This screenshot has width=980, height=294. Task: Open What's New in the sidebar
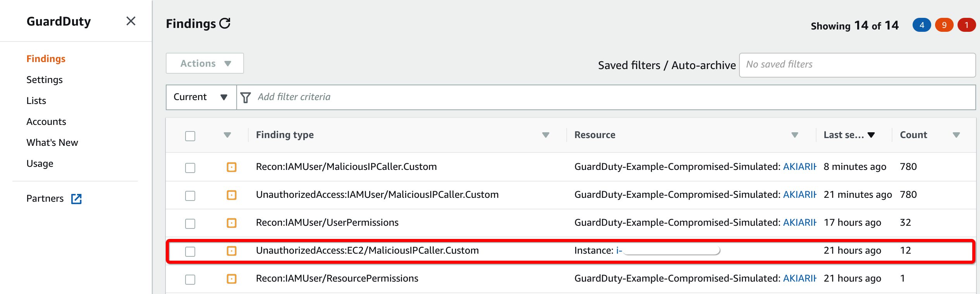click(x=52, y=142)
